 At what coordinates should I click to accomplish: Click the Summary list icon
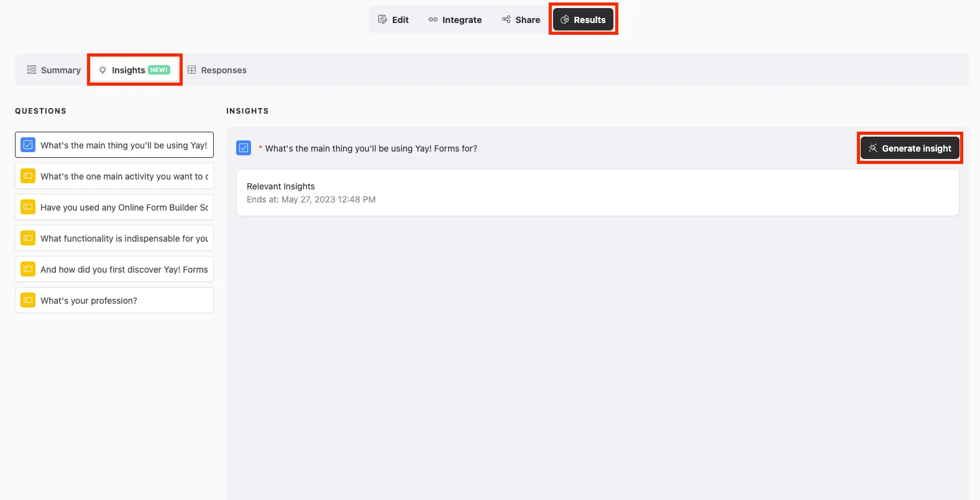pos(32,70)
